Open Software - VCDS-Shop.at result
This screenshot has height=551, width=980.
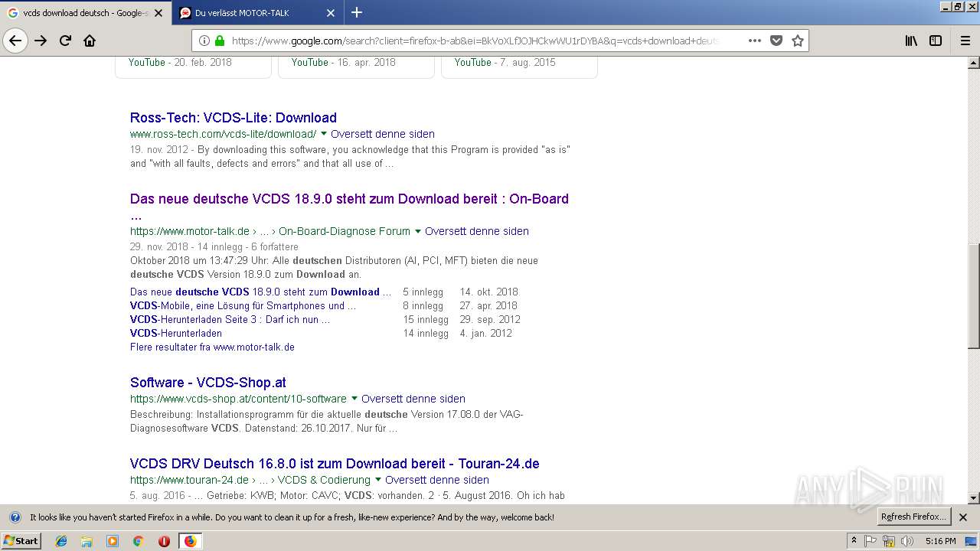[208, 383]
